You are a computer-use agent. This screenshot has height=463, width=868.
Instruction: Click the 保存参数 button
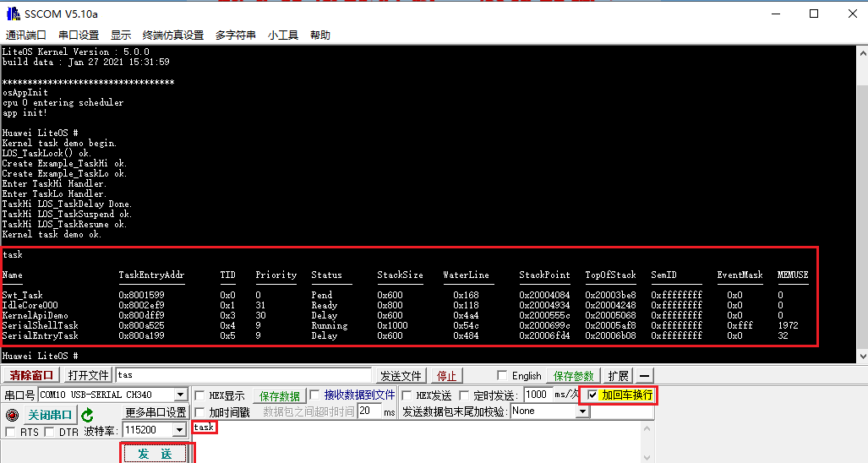(x=574, y=376)
